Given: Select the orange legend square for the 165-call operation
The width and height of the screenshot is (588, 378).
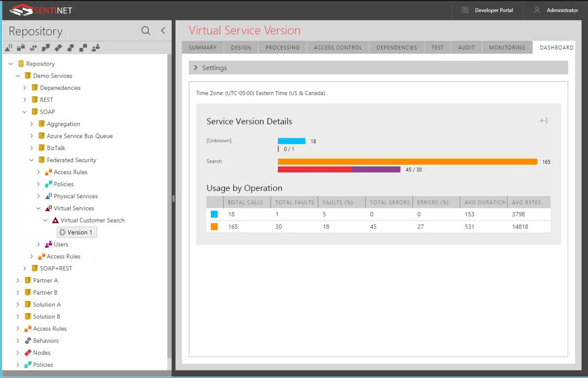Looking at the screenshot, I should point(215,226).
